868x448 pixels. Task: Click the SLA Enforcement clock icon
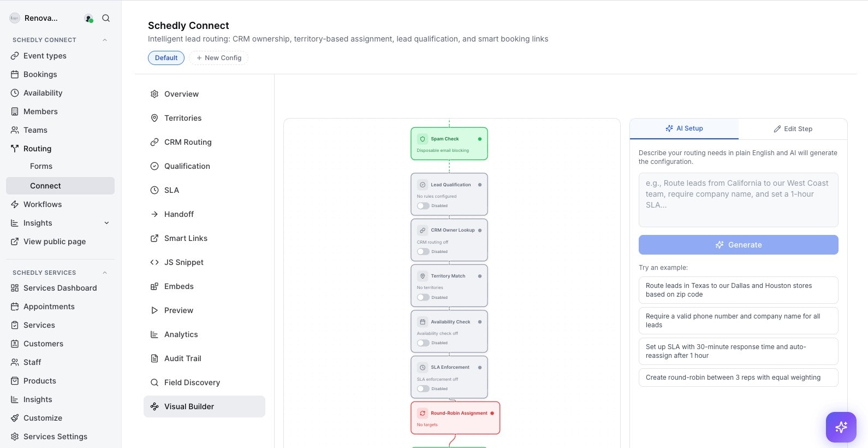(x=423, y=367)
